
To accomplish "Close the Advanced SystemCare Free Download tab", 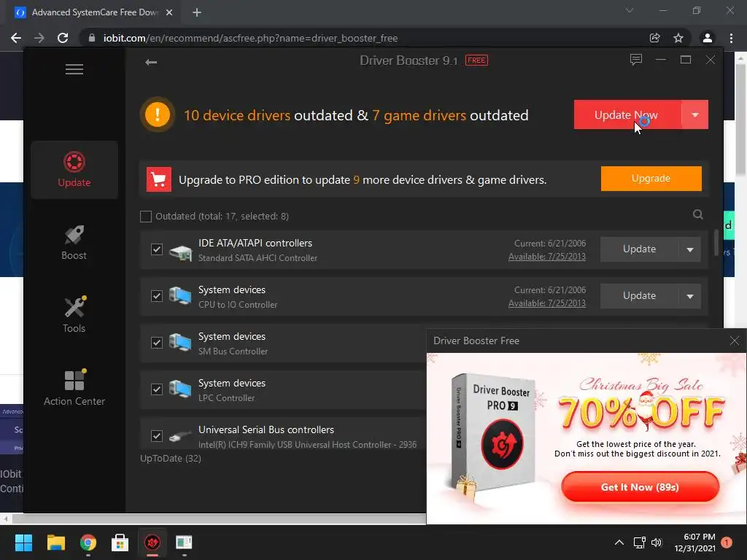I will point(169,12).
